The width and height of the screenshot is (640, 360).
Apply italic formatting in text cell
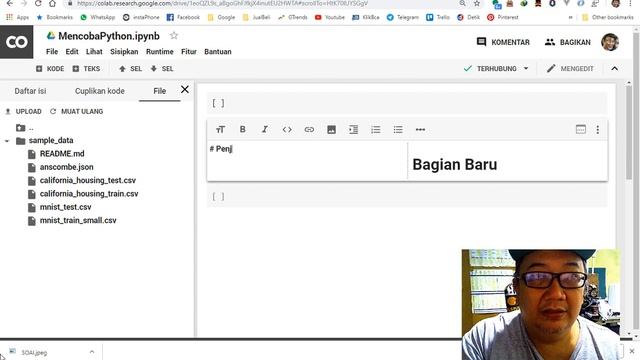click(264, 129)
